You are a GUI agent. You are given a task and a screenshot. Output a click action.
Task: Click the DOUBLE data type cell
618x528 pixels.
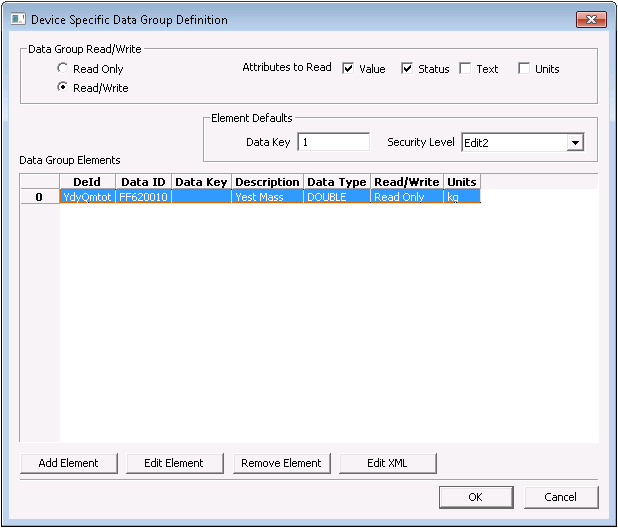click(337, 197)
